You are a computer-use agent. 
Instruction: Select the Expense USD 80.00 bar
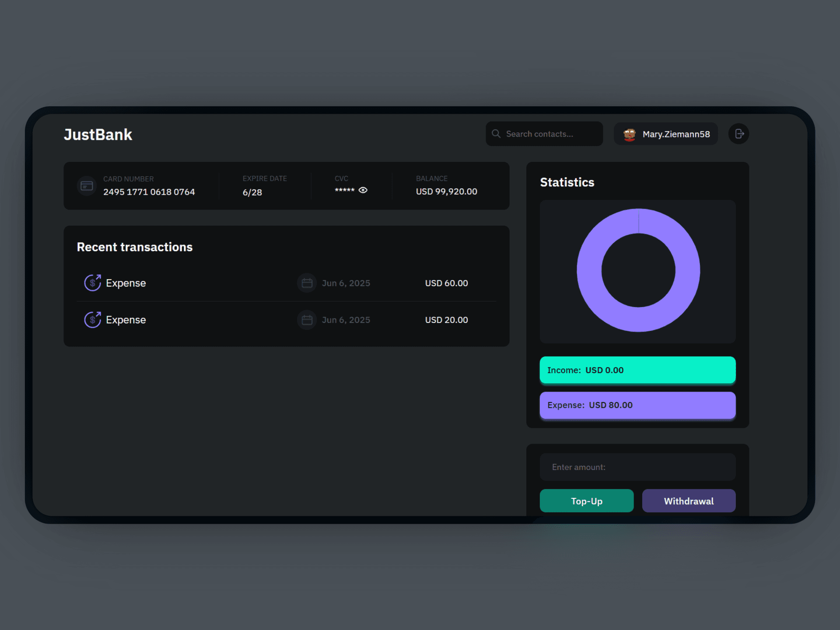pos(637,405)
